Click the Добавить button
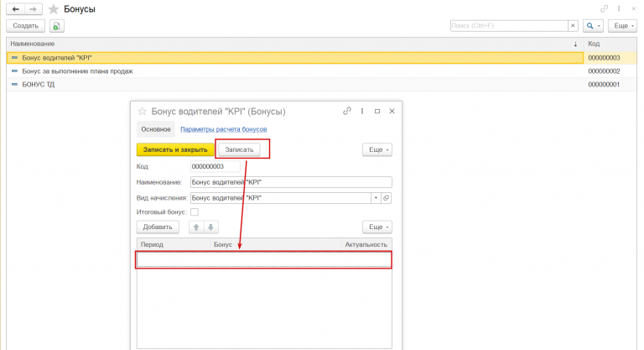The image size is (644, 350). 158,227
